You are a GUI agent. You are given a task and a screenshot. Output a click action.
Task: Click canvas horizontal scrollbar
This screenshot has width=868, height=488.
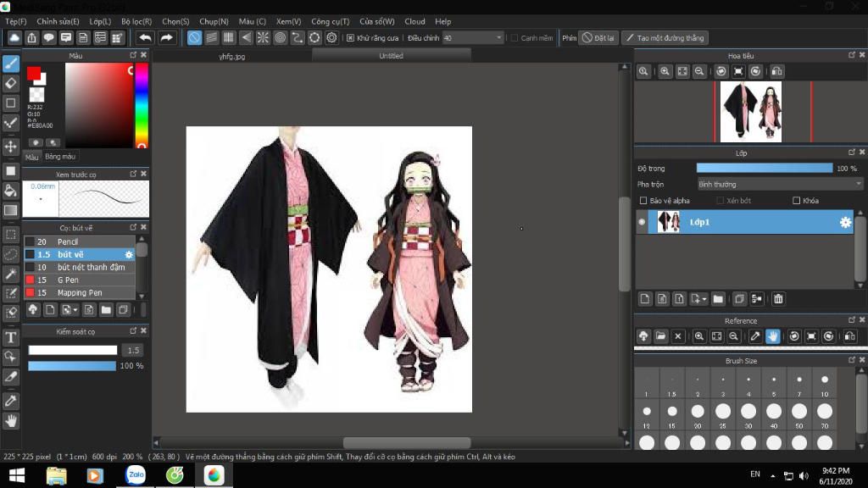click(x=407, y=442)
